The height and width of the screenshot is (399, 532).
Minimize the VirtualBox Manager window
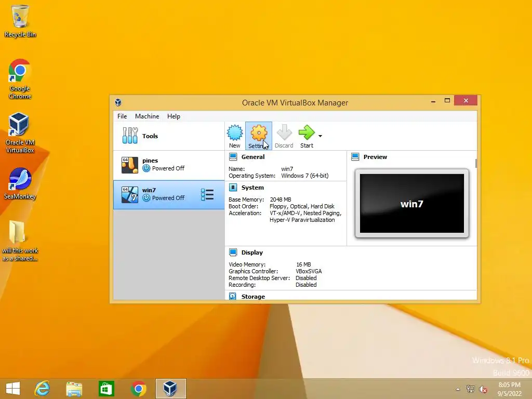click(x=433, y=101)
